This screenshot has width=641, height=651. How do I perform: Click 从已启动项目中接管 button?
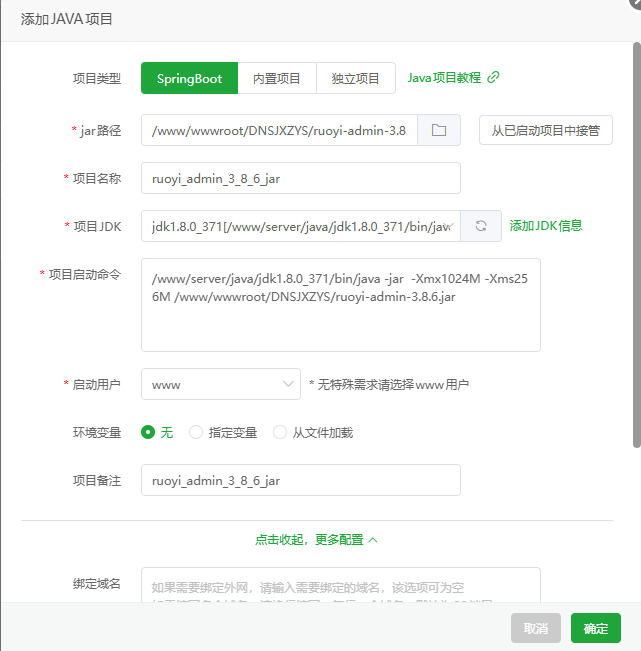[546, 130]
